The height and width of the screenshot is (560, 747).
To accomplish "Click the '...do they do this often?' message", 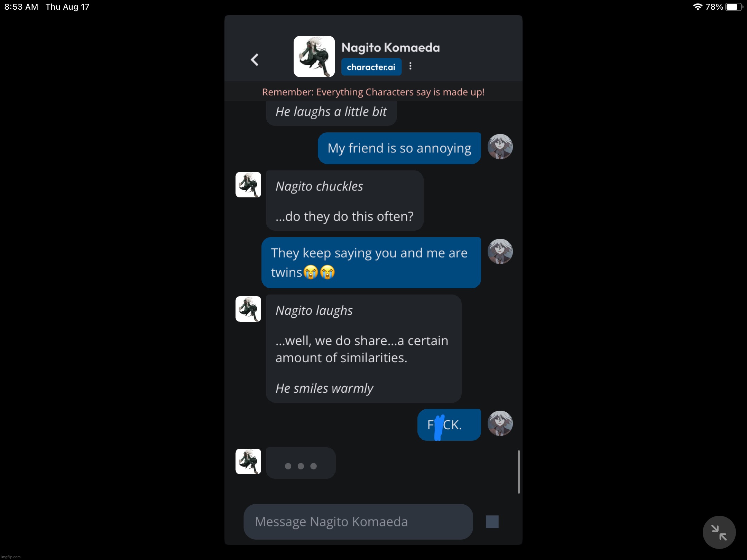I will (344, 216).
